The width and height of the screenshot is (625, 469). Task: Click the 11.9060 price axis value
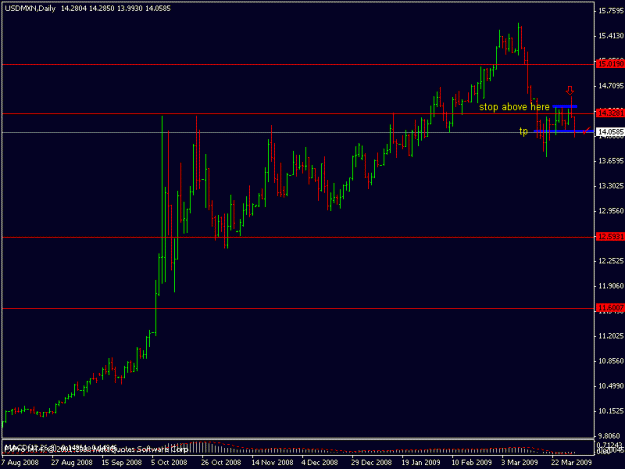611,286
